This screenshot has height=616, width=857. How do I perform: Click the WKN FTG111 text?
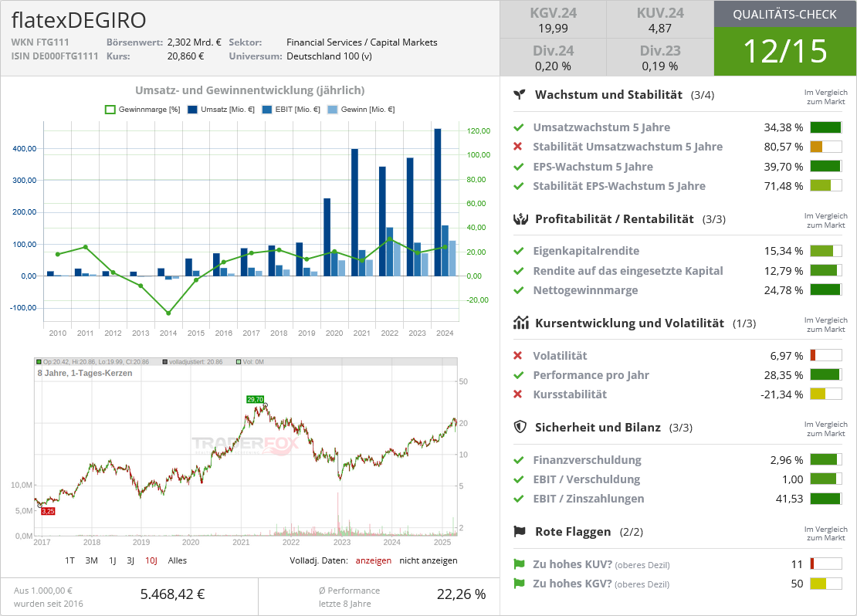pos(40,42)
